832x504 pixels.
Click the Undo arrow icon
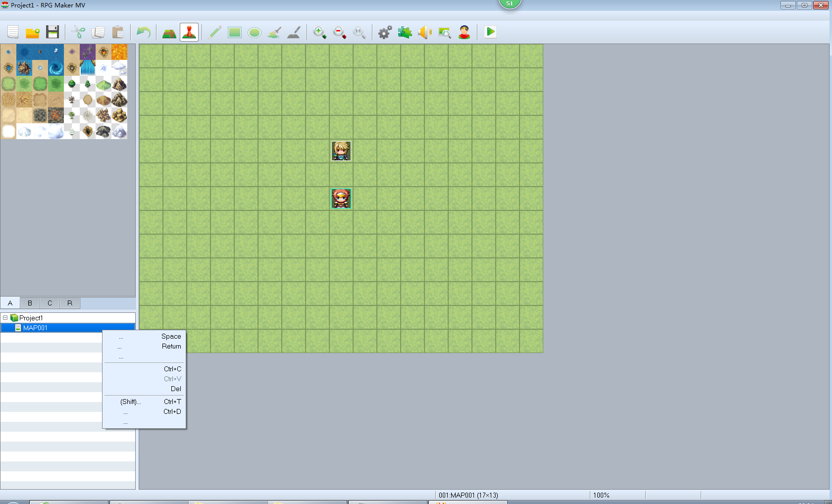point(144,32)
